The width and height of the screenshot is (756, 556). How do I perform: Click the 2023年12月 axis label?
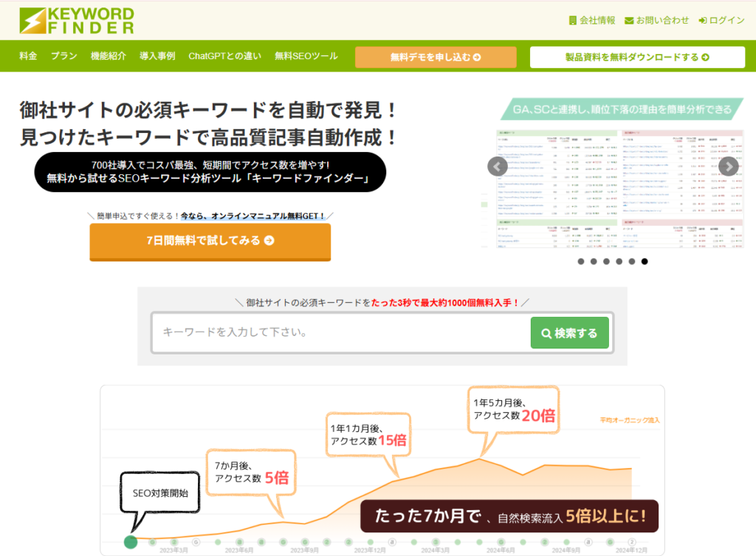[x=370, y=550]
